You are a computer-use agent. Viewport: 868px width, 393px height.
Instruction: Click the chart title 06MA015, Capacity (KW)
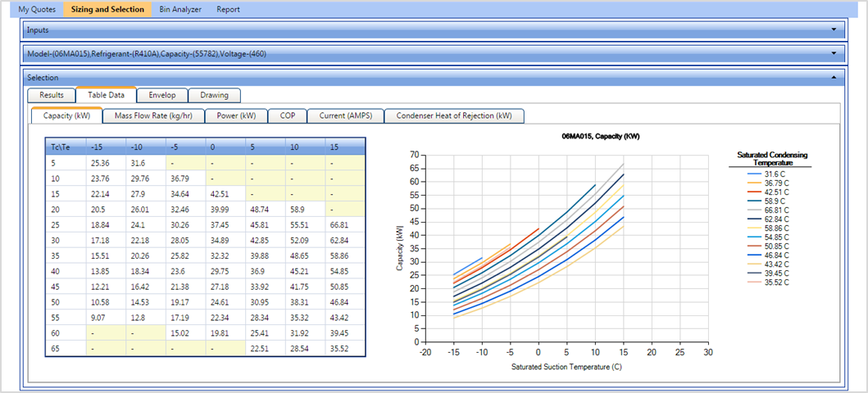[x=600, y=135]
